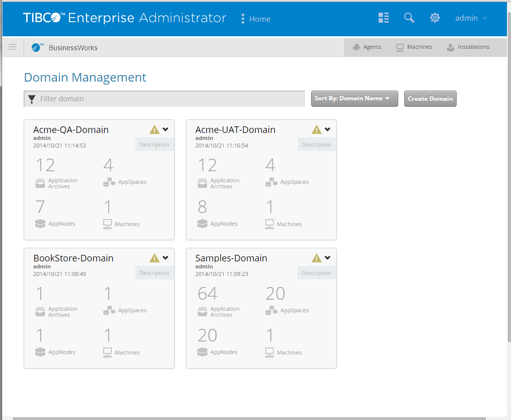Click AppSpaces icon in Acme-UAT-Domain card

click(271, 182)
